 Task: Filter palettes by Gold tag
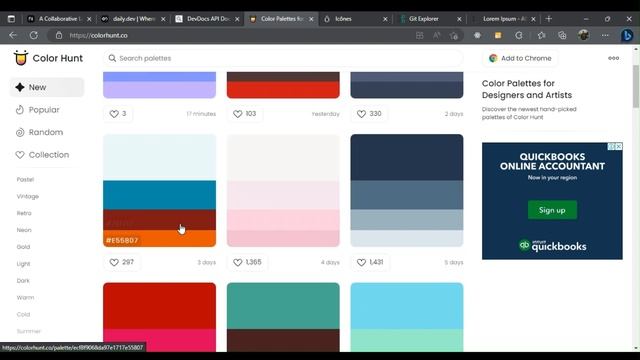click(23, 247)
